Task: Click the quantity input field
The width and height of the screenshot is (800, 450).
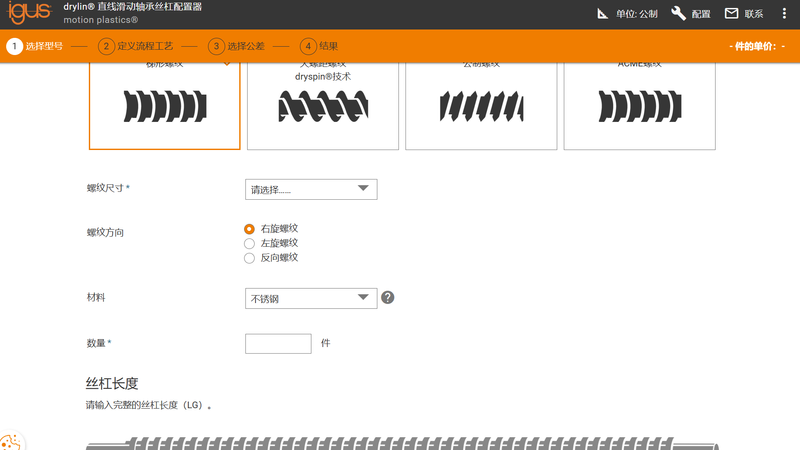Action: coord(278,343)
